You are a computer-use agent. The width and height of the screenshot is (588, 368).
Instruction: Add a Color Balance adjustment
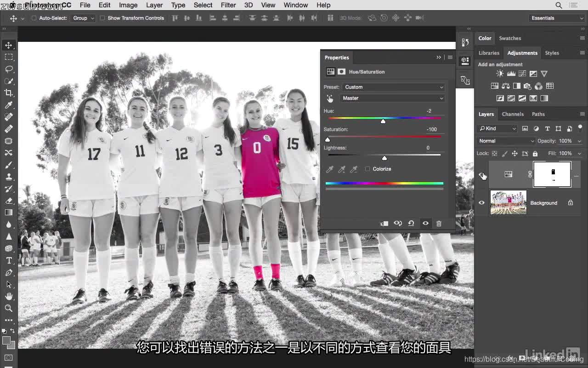pyautogui.click(x=505, y=86)
